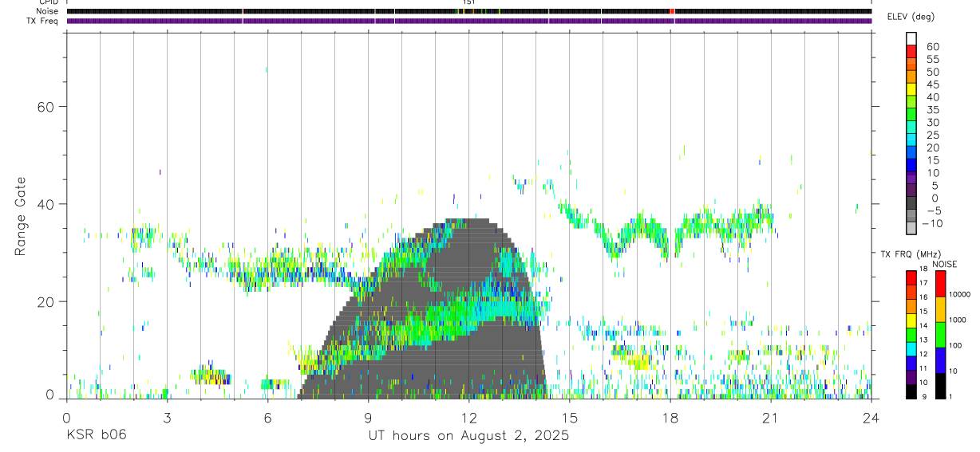Click the x-axis tick label '0'
980x452 pixels.
coord(66,418)
